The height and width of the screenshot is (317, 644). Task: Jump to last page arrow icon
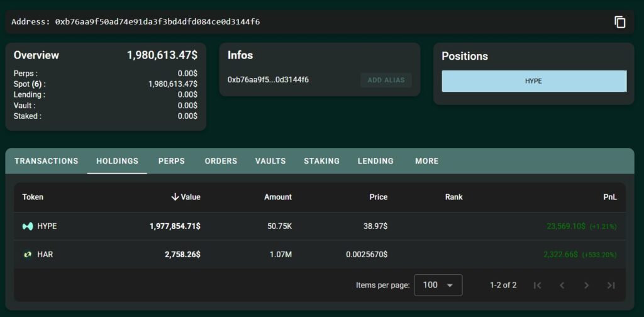pos(611,285)
